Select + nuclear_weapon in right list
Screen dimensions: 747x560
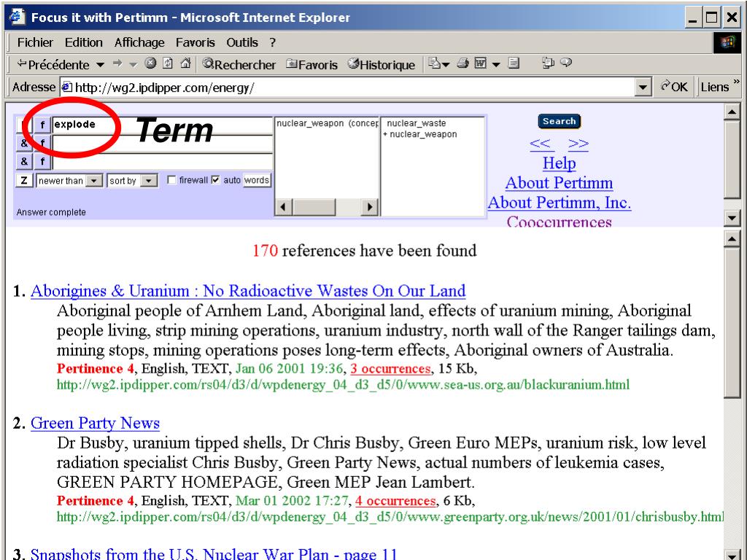point(420,134)
